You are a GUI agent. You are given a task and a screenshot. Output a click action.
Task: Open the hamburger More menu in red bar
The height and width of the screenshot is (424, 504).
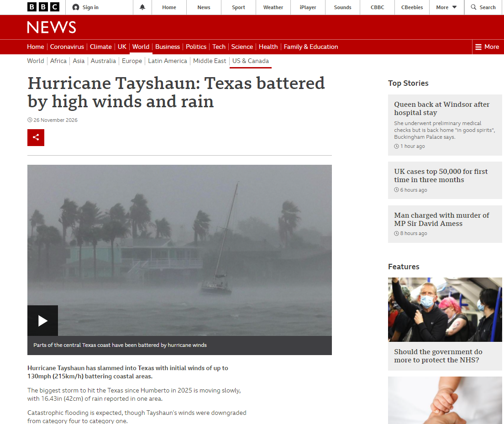pyautogui.click(x=487, y=47)
